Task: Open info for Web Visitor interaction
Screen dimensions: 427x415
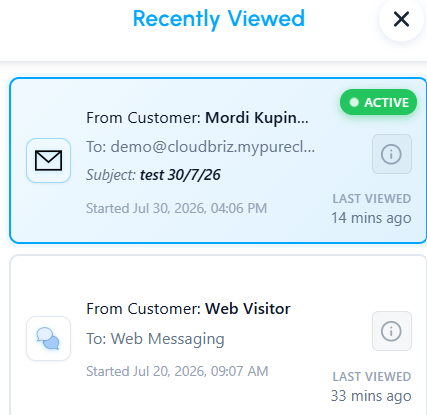Action: (x=392, y=331)
